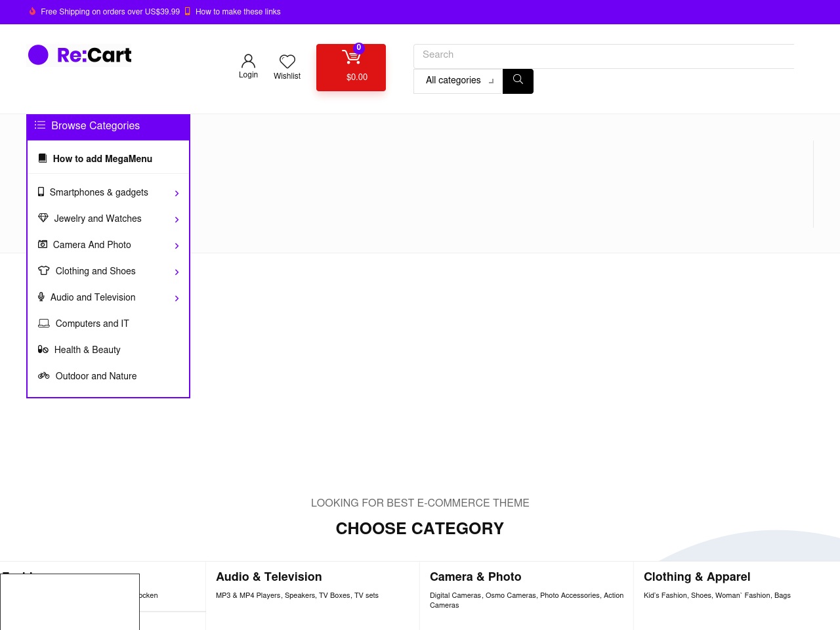Expand Clothing and Shoes chevron
The width and height of the screenshot is (840, 630).
(x=177, y=272)
